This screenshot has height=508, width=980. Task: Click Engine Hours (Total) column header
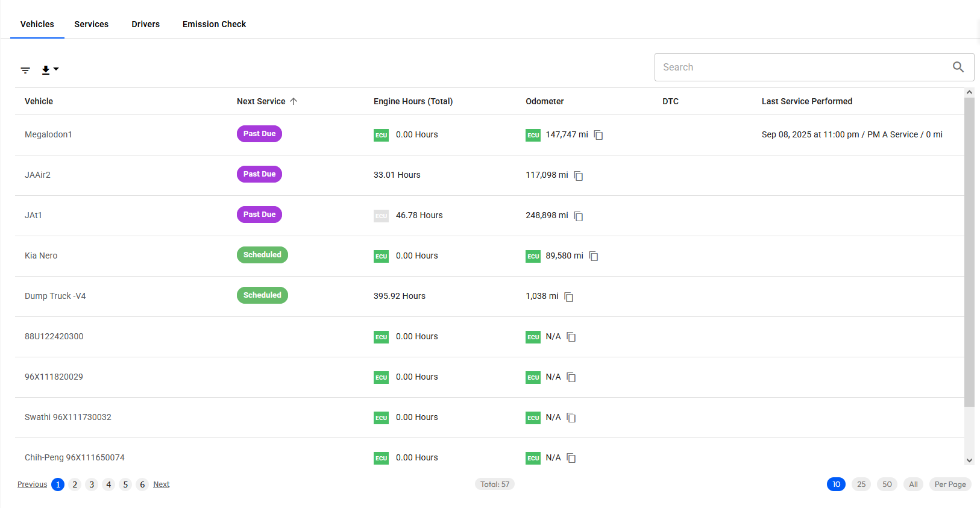point(413,101)
